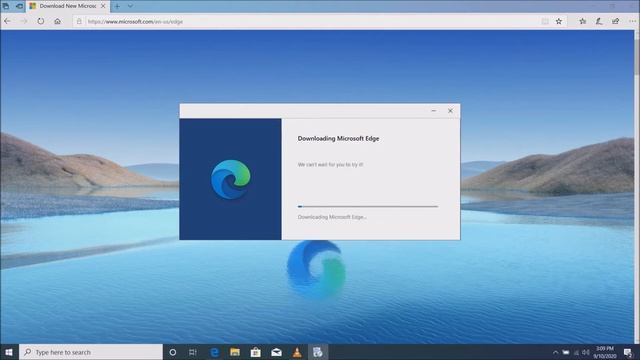Click the volume speaker icon
The height and width of the screenshot is (360, 640).
click(x=586, y=352)
